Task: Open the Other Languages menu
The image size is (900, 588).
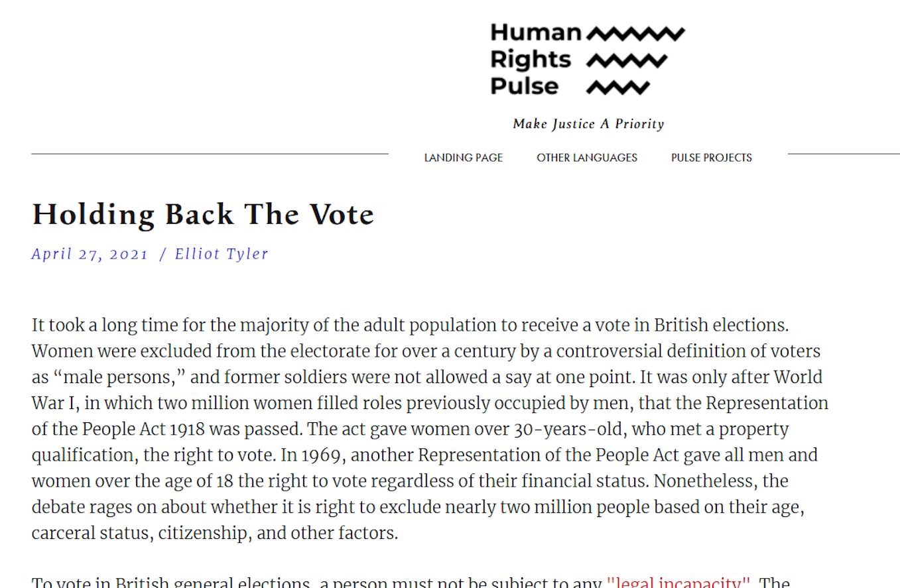Action: click(x=587, y=158)
